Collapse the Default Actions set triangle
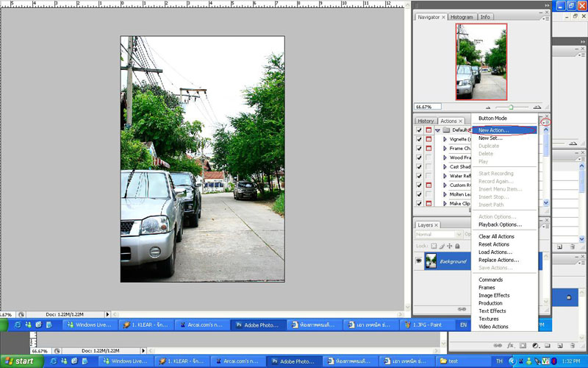This screenshot has width=588, height=368. [x=437, y=130]
